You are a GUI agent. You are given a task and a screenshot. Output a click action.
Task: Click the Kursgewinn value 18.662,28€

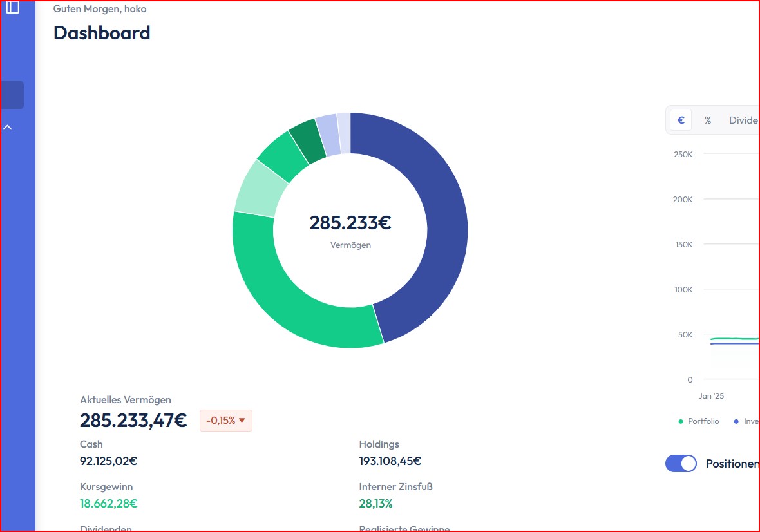click(108, 504)
